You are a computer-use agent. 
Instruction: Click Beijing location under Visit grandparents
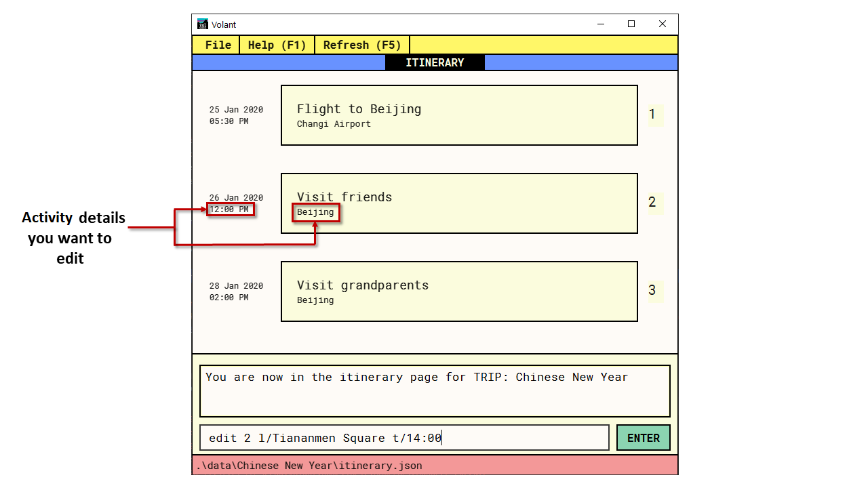click(x=315, y=300)
